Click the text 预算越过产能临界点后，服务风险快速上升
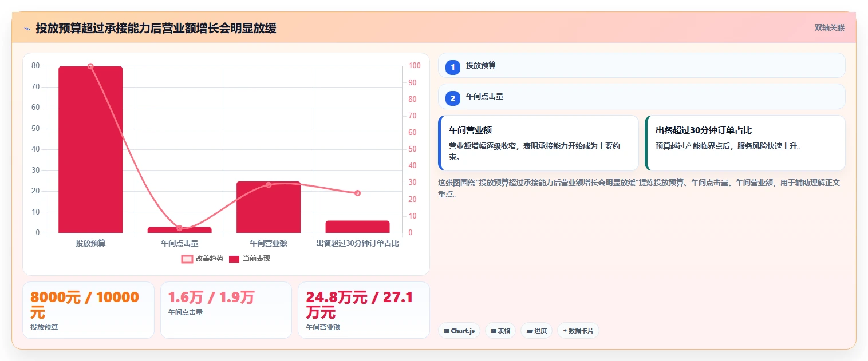 [728, 146]
